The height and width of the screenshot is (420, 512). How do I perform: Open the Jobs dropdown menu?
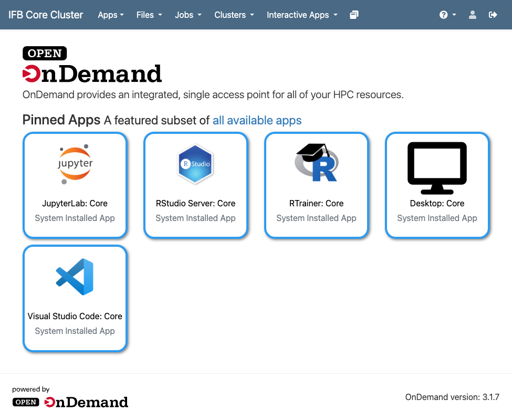coord(188,15)
